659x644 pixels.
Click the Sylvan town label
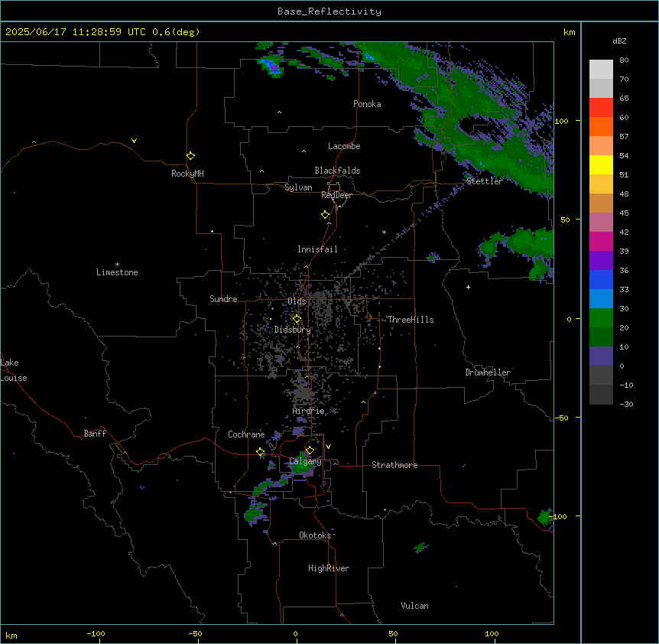point(298,187)
